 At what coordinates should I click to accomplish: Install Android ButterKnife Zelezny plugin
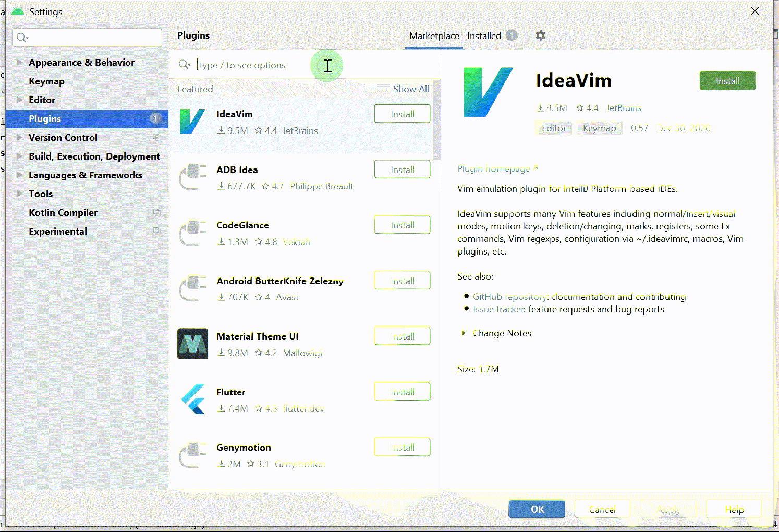pyautogui.click(x=402, y=281)
